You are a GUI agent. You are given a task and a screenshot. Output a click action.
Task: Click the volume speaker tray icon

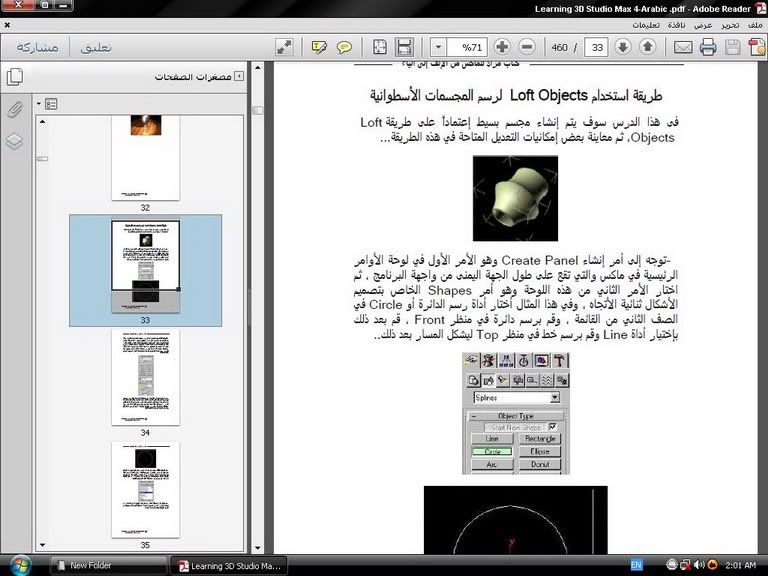[699, 565]
